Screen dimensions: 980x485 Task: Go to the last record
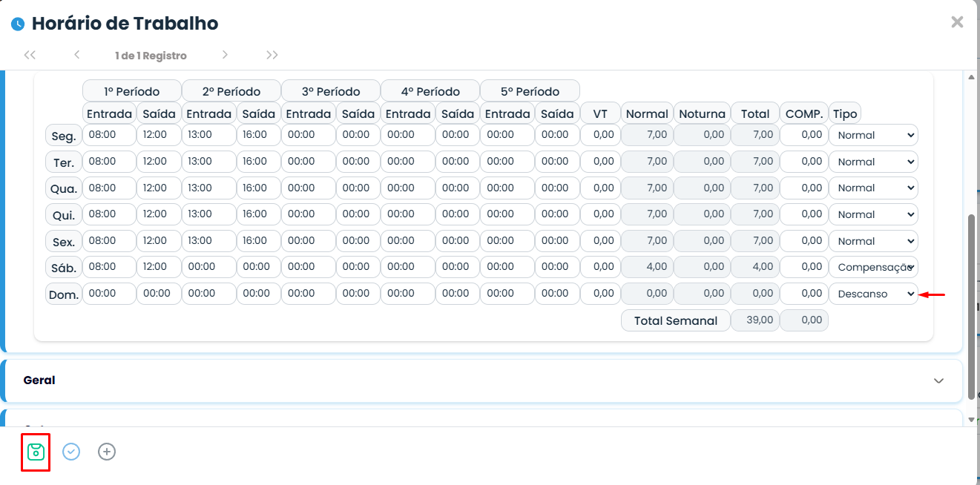272,55
